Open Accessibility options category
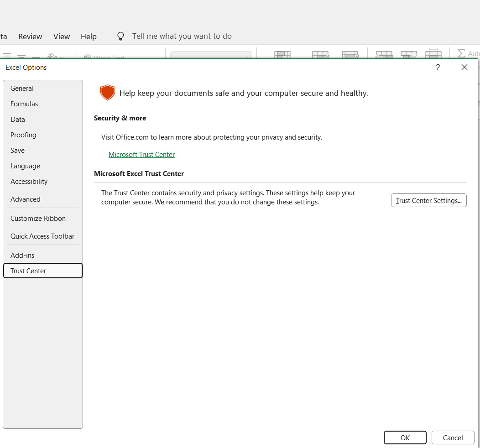The height and width of the screenshot is (448, 480). pos(43,182)
